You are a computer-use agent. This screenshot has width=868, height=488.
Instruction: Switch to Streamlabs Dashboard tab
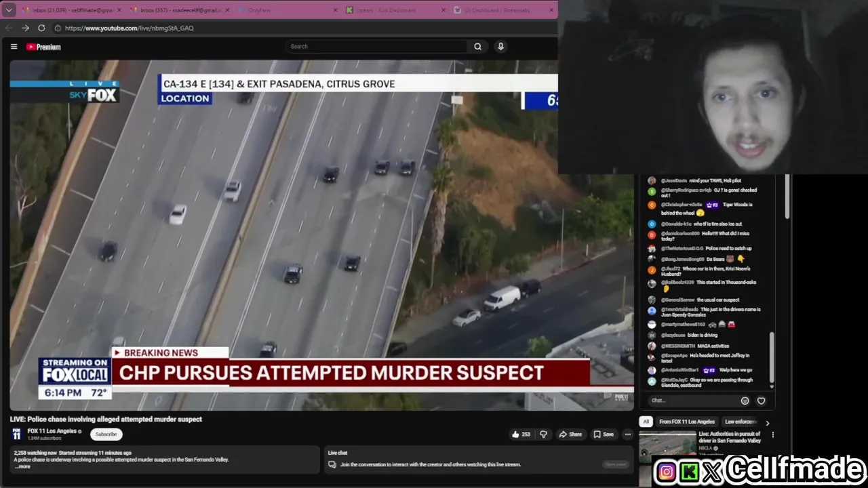click(503, 10)
